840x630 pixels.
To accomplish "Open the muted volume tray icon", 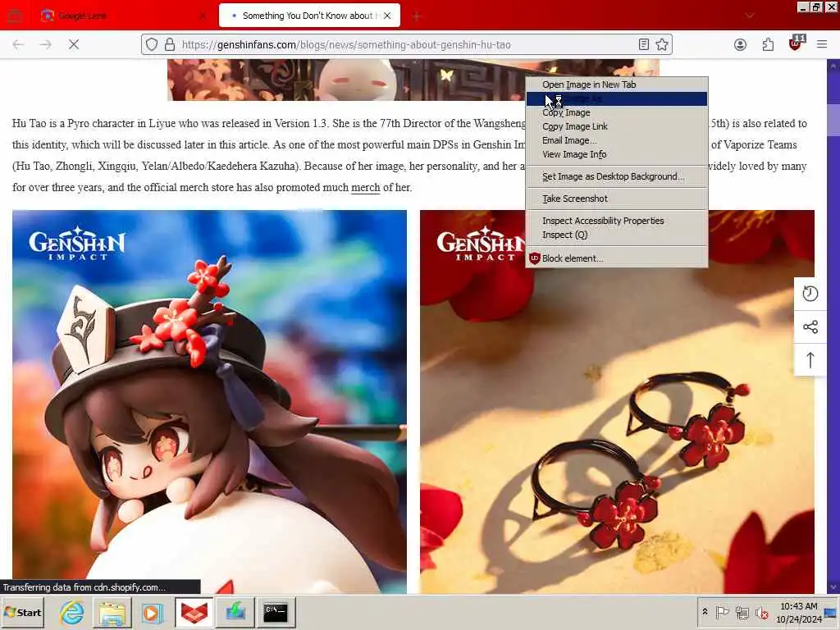I will click(x=761, y=612).
